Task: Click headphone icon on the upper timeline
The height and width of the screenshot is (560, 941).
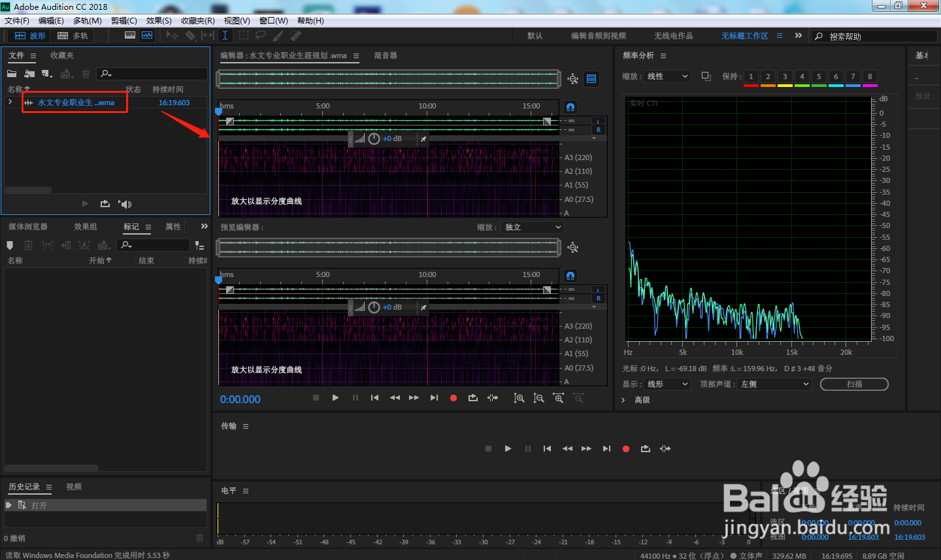Action: [570, 107]
